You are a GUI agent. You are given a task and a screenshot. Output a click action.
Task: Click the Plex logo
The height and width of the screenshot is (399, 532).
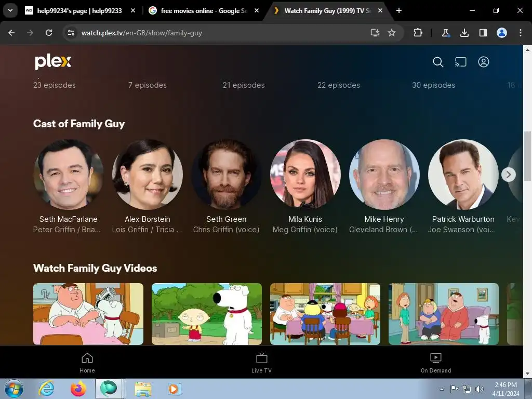[x=53, y=62]
